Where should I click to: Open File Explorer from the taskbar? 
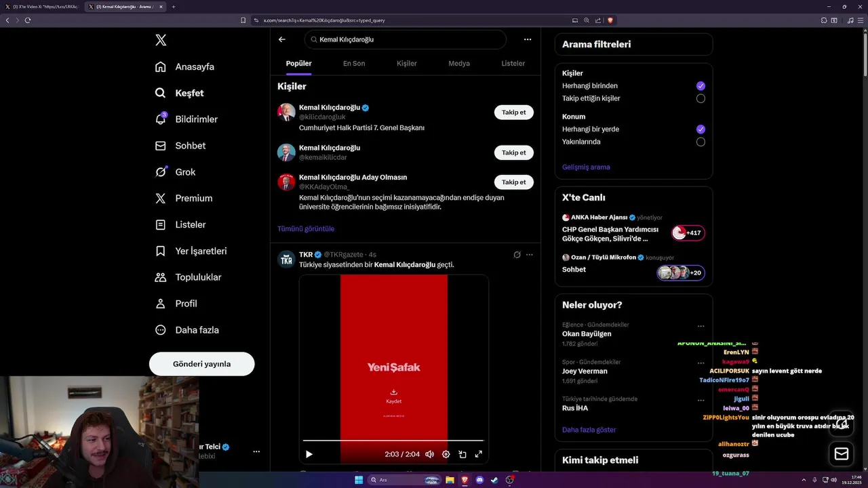point(450,481)
